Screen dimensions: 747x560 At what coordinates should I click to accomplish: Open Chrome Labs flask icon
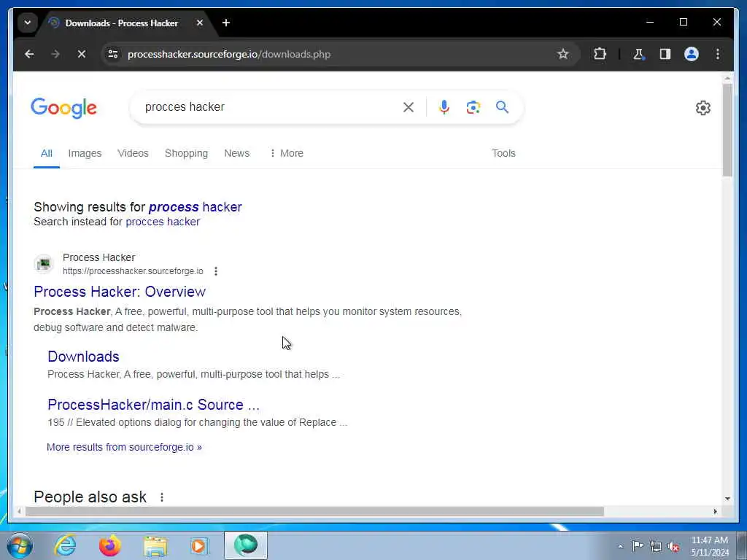[638, 54]
